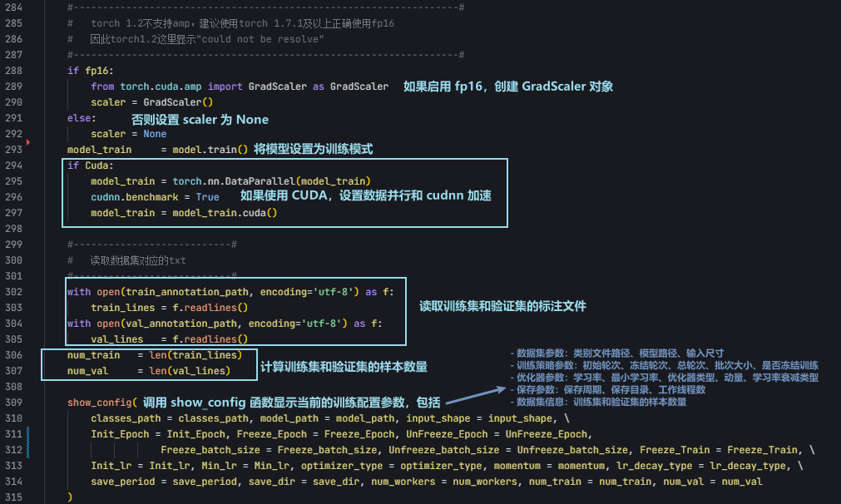This screenshot has width=841, height=504.
Task: Select 'torch.nn.DataParallel' on line 295
Action: (x=240, y=180)
